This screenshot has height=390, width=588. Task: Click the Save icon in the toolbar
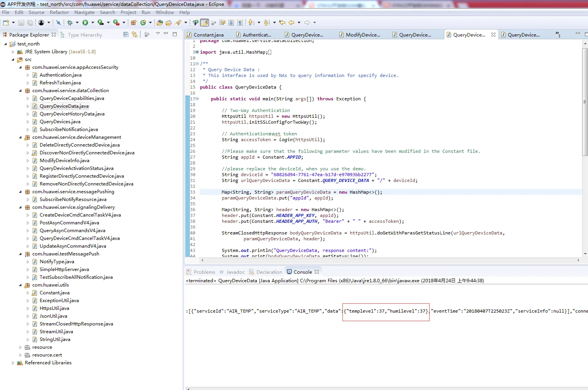pos(21,23)
